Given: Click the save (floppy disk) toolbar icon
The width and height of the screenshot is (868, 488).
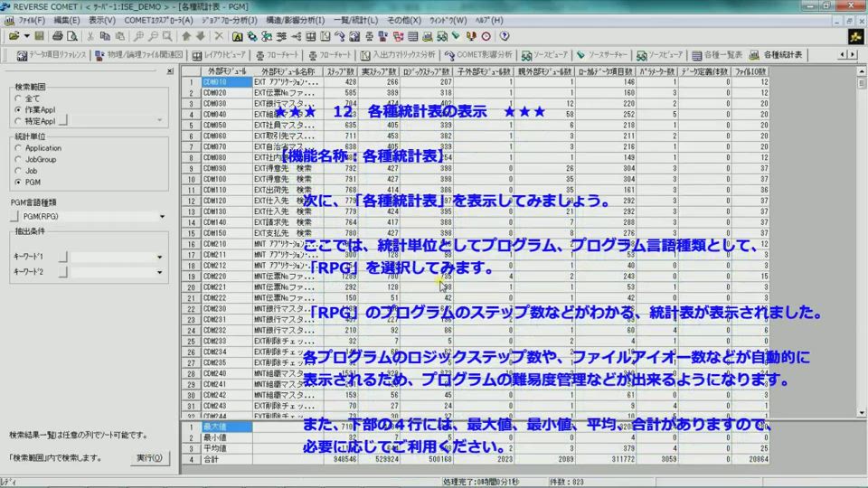Looking at the screenshot, I should pos(40,36).
